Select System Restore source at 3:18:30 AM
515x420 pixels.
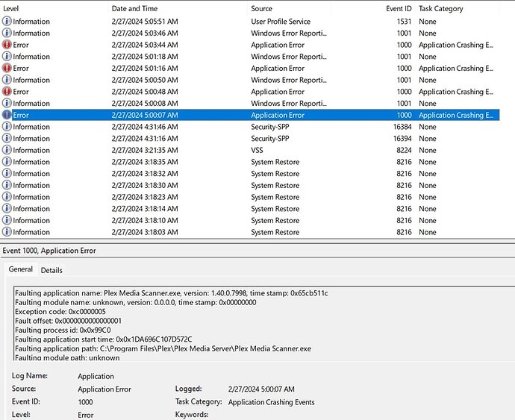coord(275,185)
